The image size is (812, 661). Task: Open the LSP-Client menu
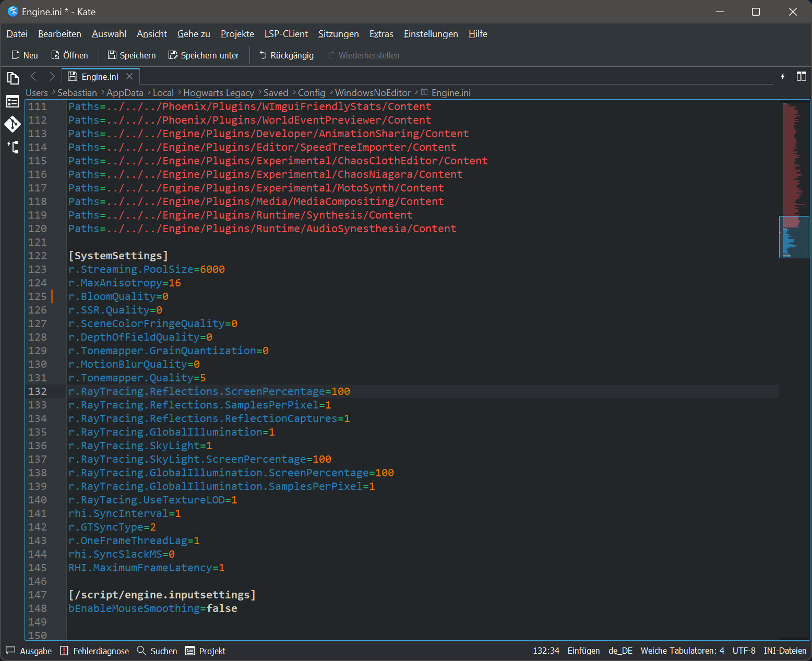[286, 34]
